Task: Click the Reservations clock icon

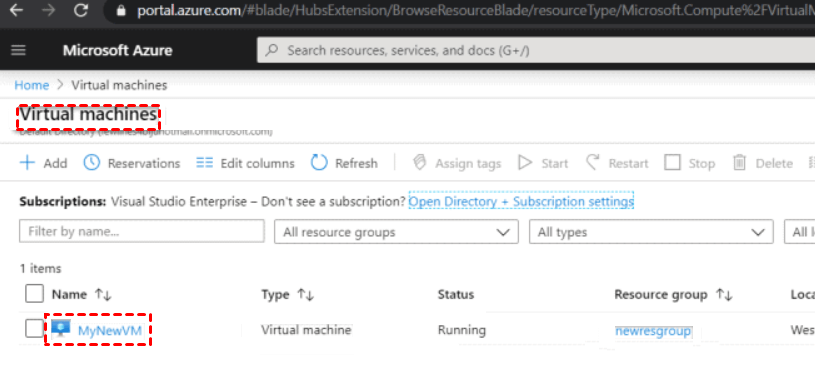Action: coord(91,163)
